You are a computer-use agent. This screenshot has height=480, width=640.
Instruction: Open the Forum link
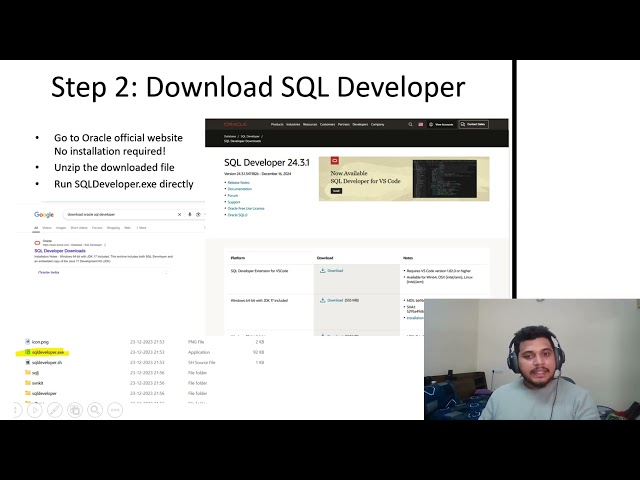(x=233, y=196)
